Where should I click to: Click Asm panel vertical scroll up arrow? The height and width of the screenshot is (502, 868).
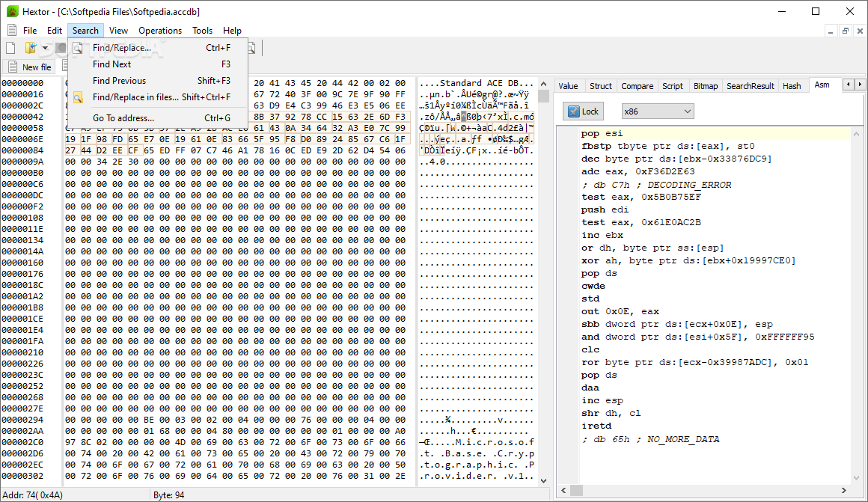(x=856, y=133)
